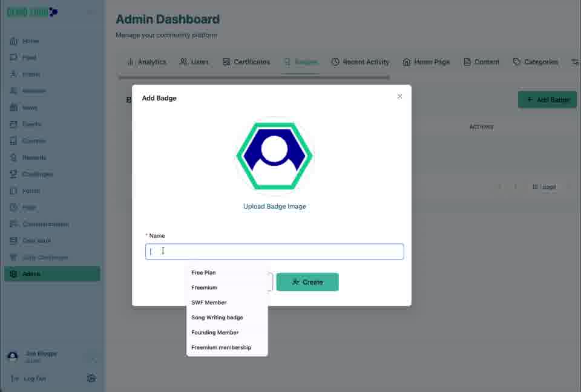Screen dimensions: 581x392
Task: Click the Home icon in the sidebar
Action: coord(13,41)
